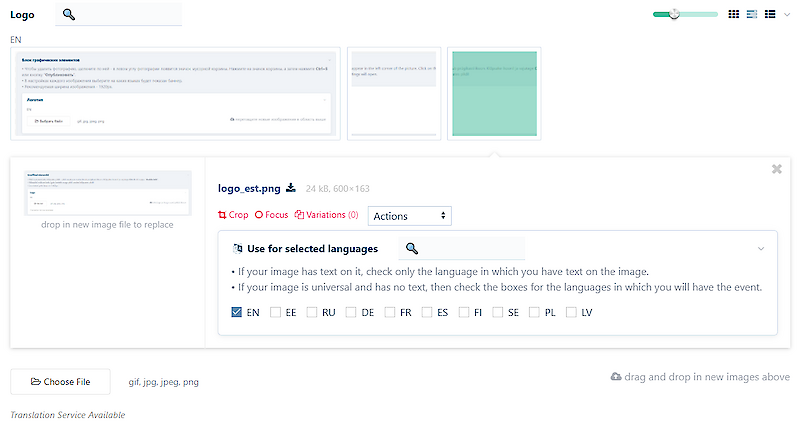800x435 pixels.
Task: Click the Choose File button
Action: coord(60,381)
